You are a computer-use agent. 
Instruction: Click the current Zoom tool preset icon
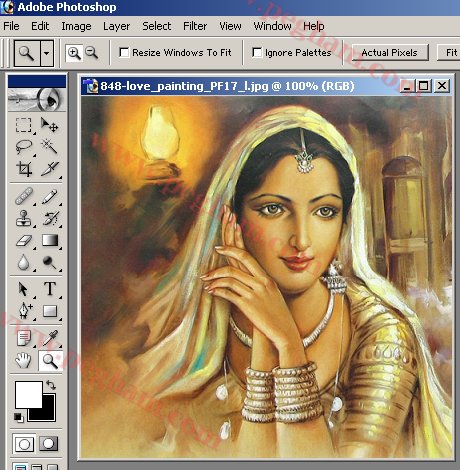[x=27, y=53]
